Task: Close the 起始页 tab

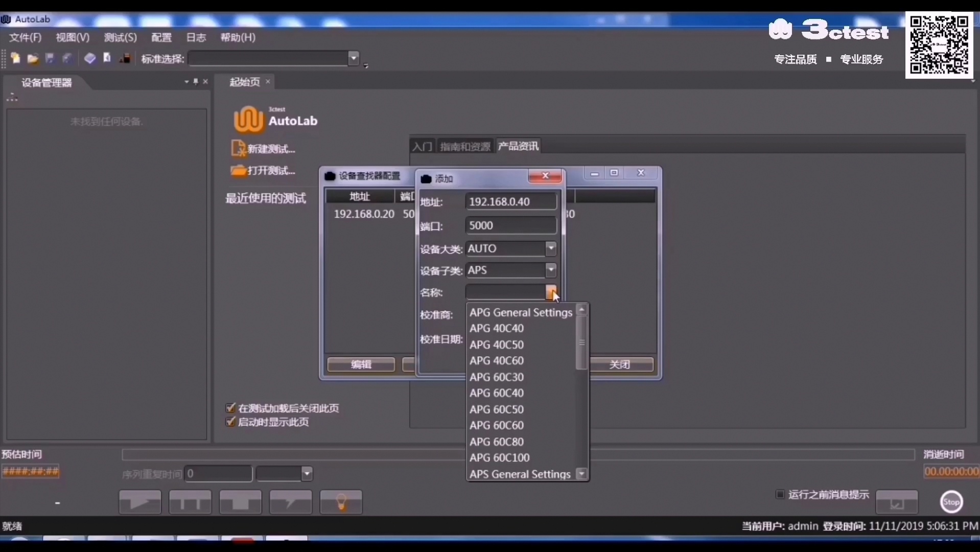Action: (268, 81)
